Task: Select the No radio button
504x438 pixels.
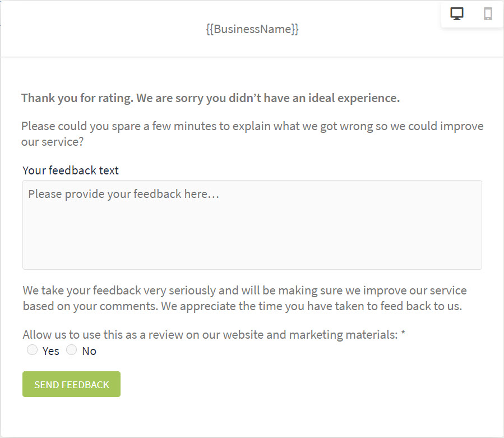Action: [71, 349]
